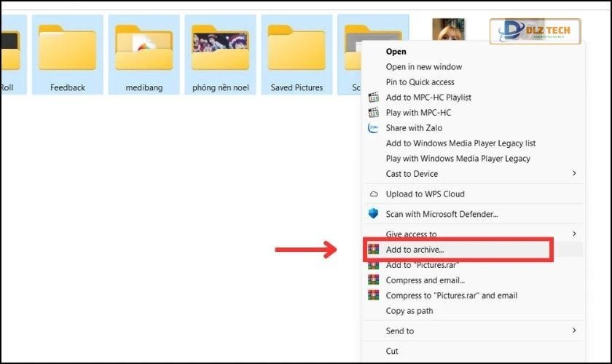This screenshot has height=364, width=612.
Task: Choose Copy as path
Action: [x=409, y=311]
